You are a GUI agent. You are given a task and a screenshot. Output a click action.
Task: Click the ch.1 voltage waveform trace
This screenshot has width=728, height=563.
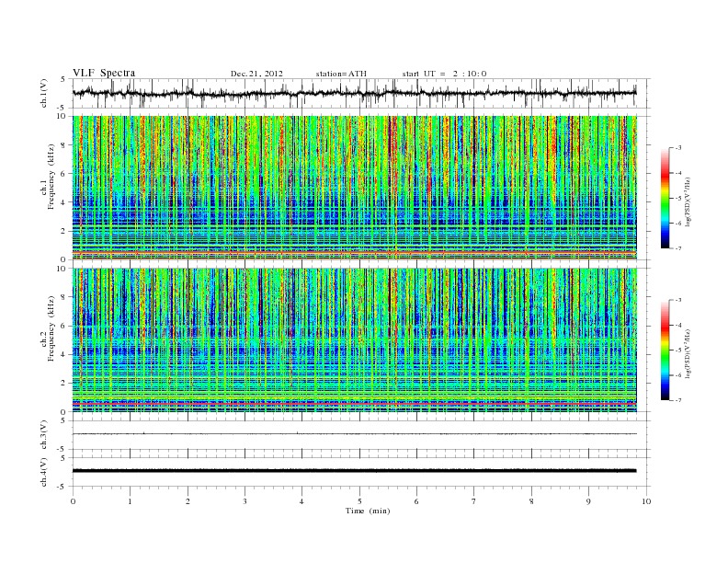[x=354, y=93]
